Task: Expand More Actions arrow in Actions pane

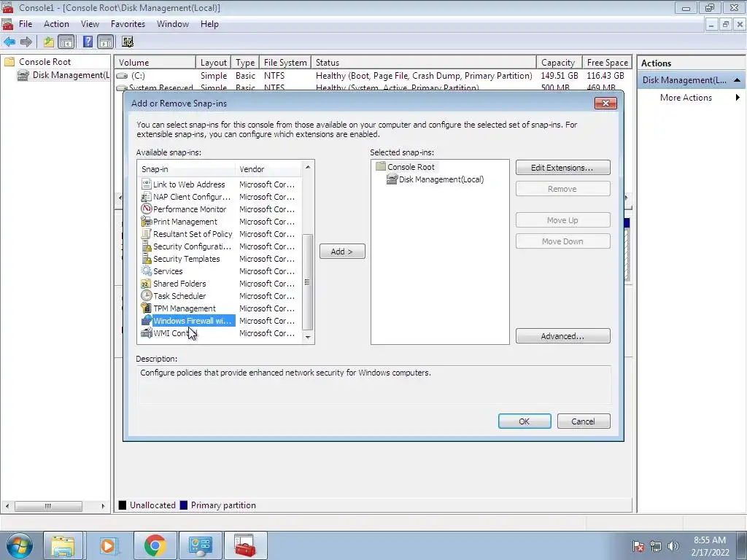Action: (x=738, y=97)
